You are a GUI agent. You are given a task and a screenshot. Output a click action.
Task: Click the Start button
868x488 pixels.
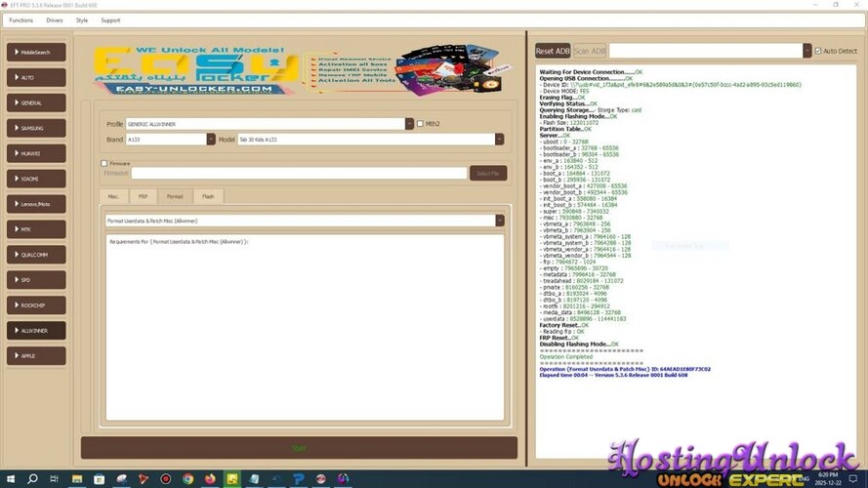pyautogui.click(x=299, y=448)
